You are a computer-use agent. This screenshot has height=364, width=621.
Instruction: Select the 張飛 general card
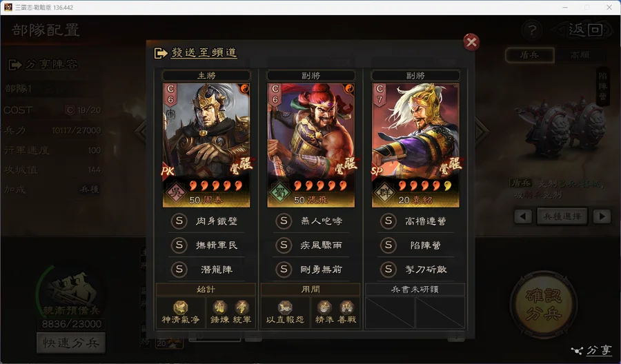[x=311, y=145]
